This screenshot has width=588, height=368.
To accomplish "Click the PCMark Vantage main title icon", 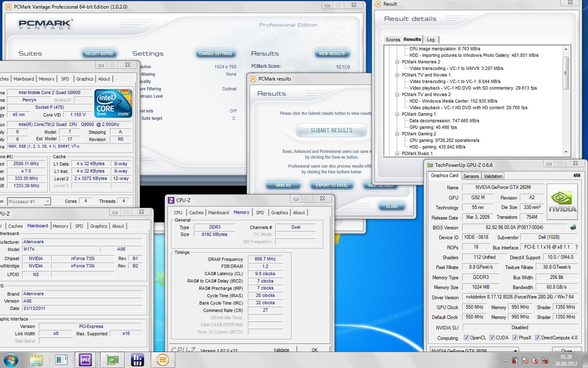I will tap(8, 7).
